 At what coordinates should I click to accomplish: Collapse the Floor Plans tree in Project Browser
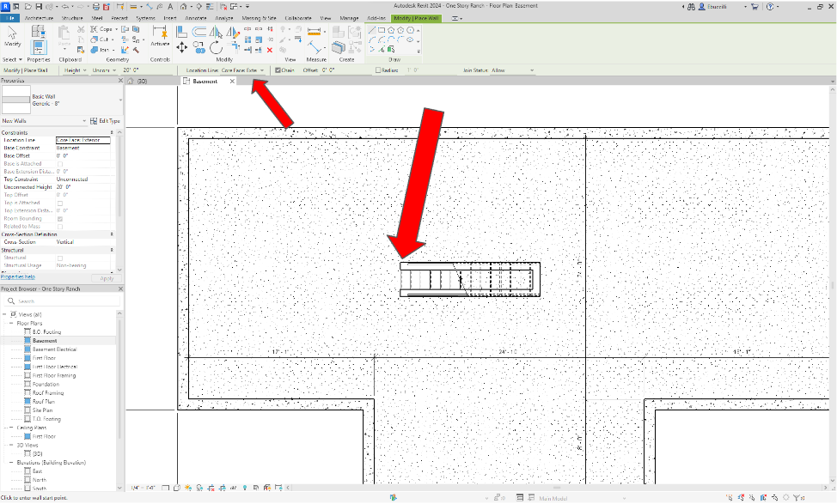tap(10, 323)
